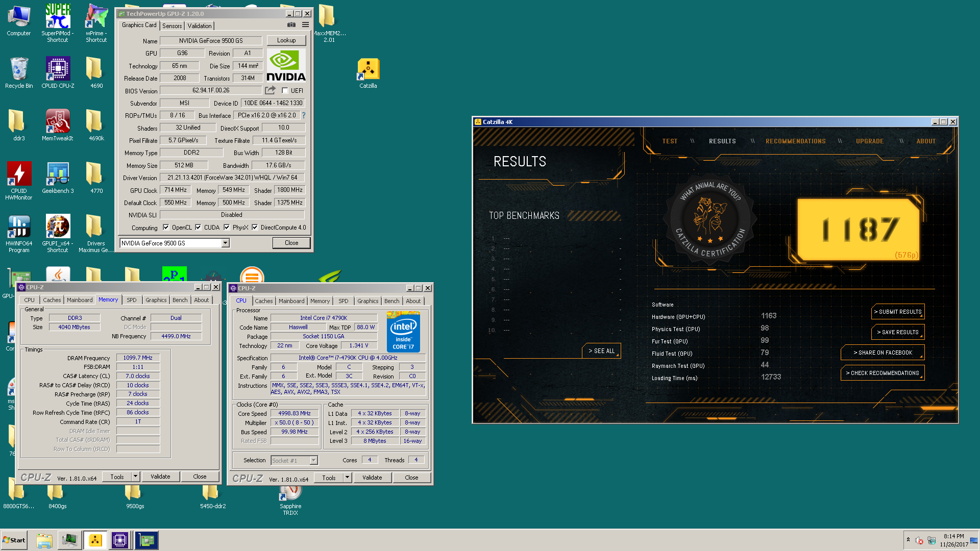Open SuperPiMod shortcut on desktop
The image size is (980, 551).
click(58, 23)
